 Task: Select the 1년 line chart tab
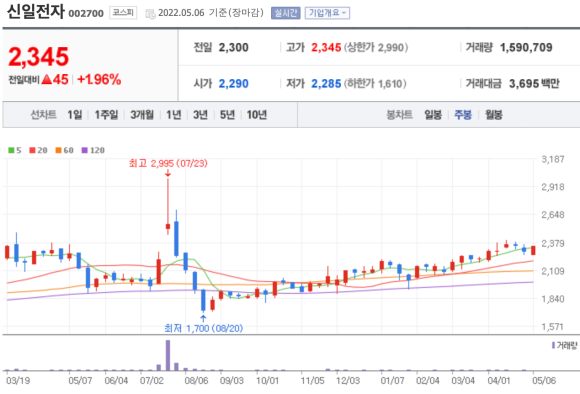174,115
